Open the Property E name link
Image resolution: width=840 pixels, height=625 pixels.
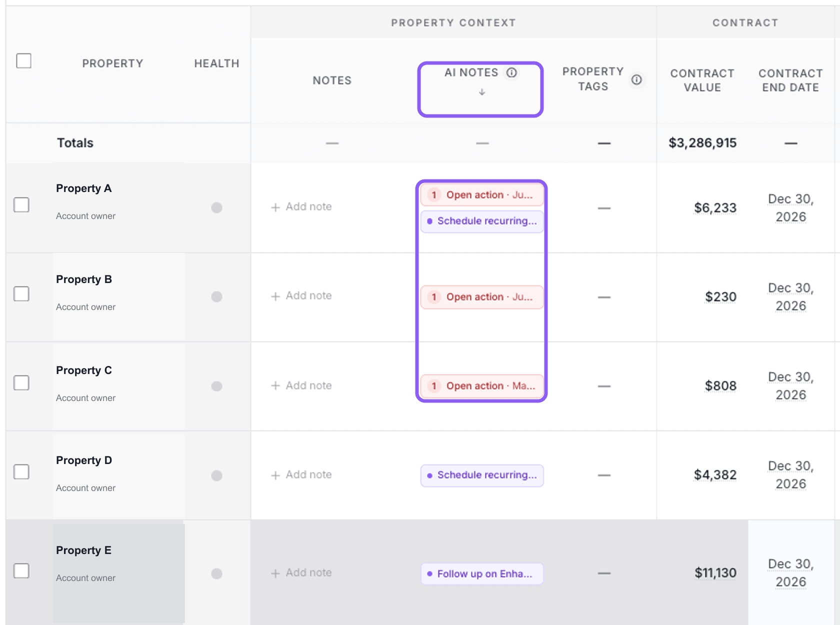[x=83, y=550]
